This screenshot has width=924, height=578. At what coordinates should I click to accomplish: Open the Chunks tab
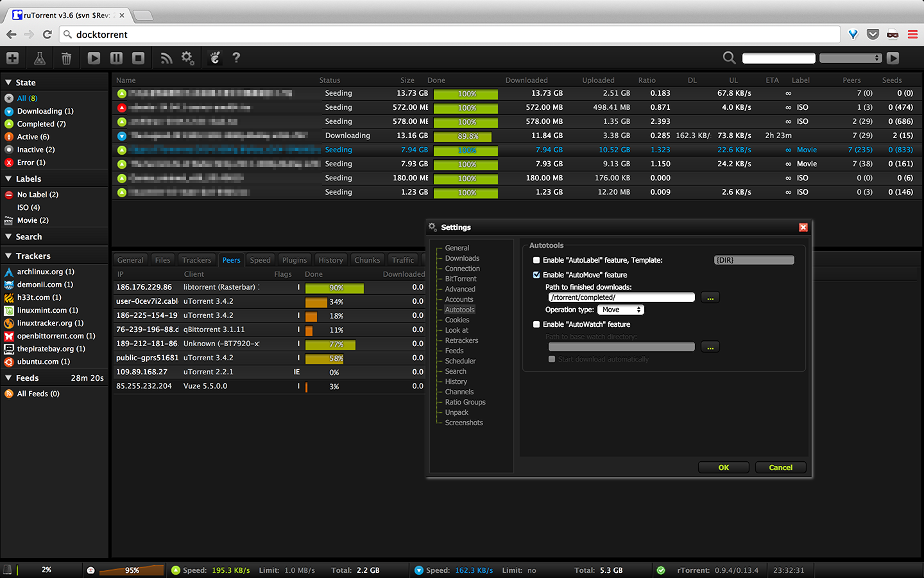(x=367, y=260)
